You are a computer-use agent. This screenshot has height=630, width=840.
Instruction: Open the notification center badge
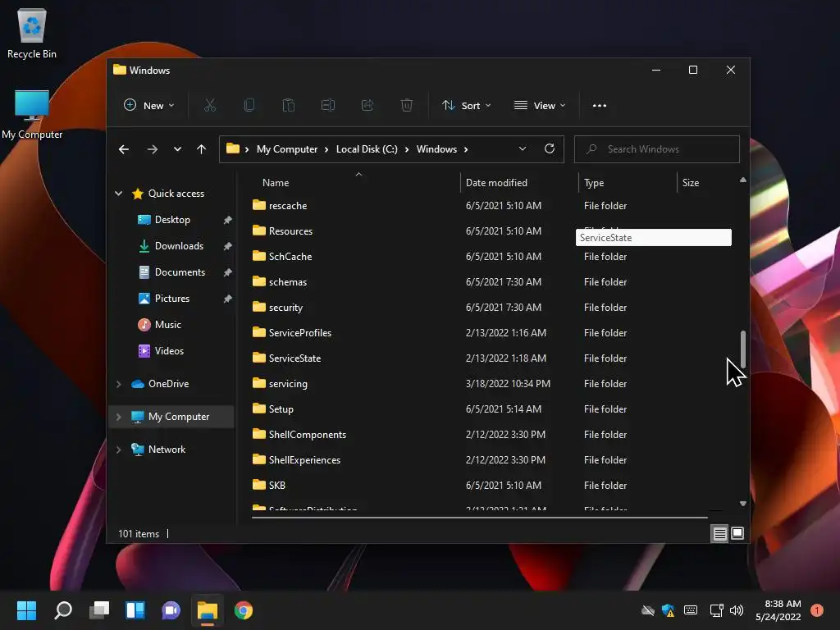(x=816, y=610)
